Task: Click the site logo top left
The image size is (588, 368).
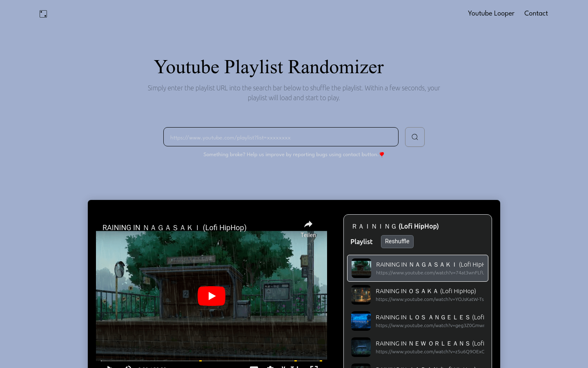Action: pos(43,13)
